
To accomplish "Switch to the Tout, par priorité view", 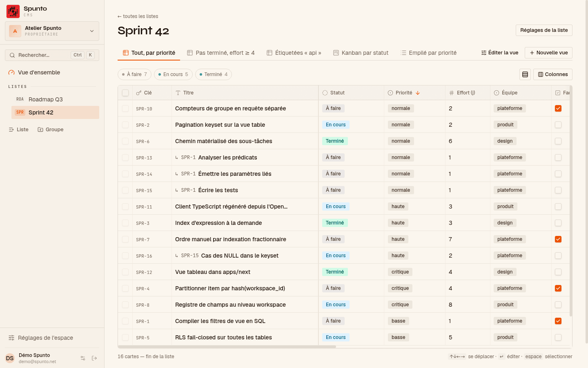I will pos(149,53).
